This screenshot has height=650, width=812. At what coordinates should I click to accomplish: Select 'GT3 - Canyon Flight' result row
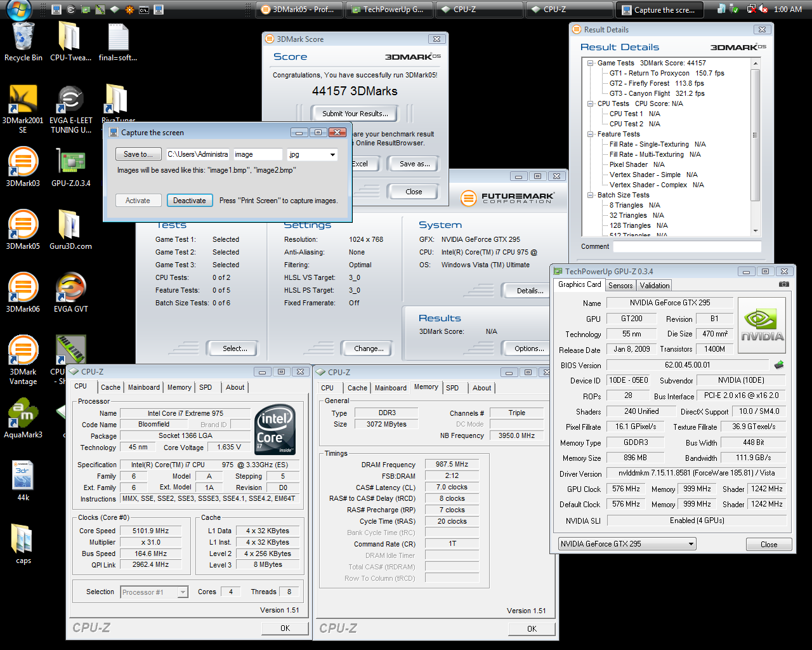657,93
